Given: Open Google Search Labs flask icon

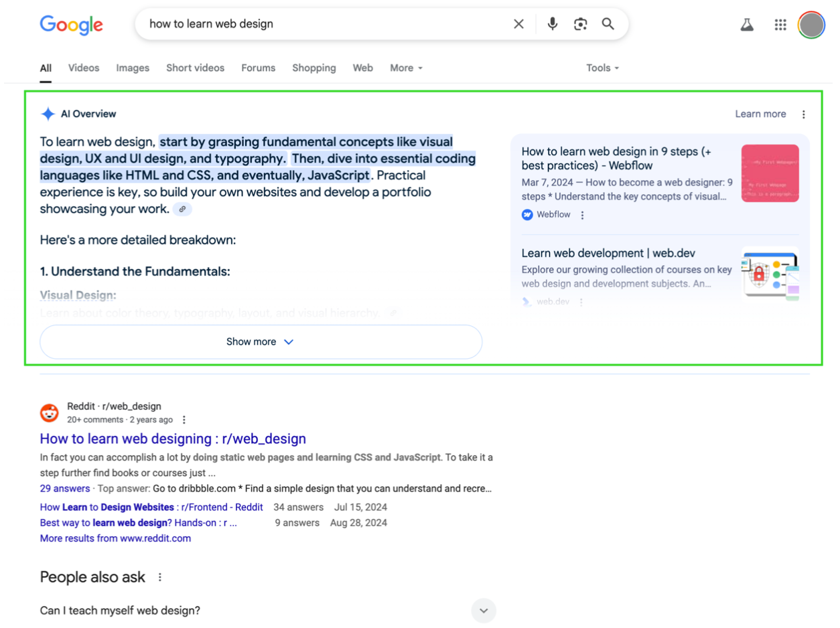Looking at the screenshot, I should [x=747, y=24].
